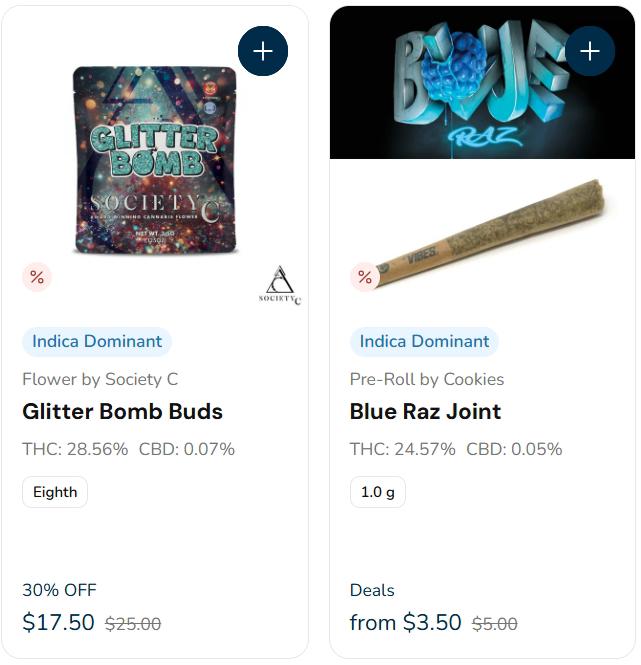Click the $17.50 sale price
This screenshot has height=665, width=641.
[59, 622]
